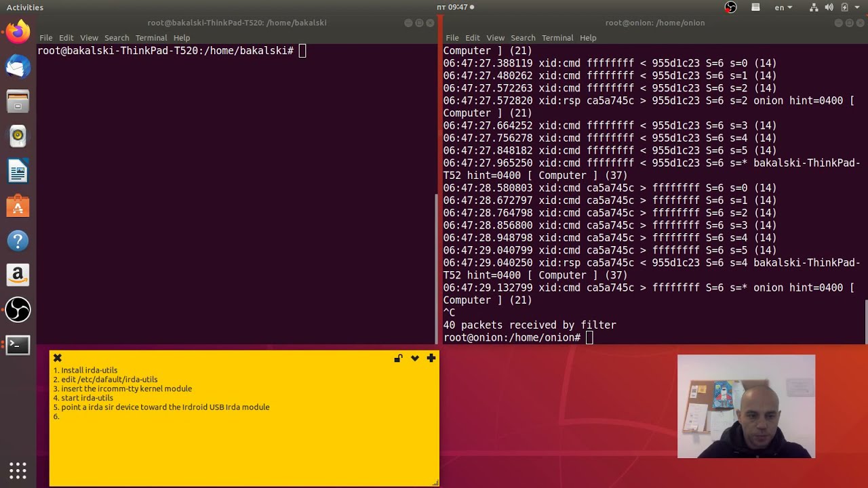Minimize the bakalski terminal window

click(x=408, y=23)
